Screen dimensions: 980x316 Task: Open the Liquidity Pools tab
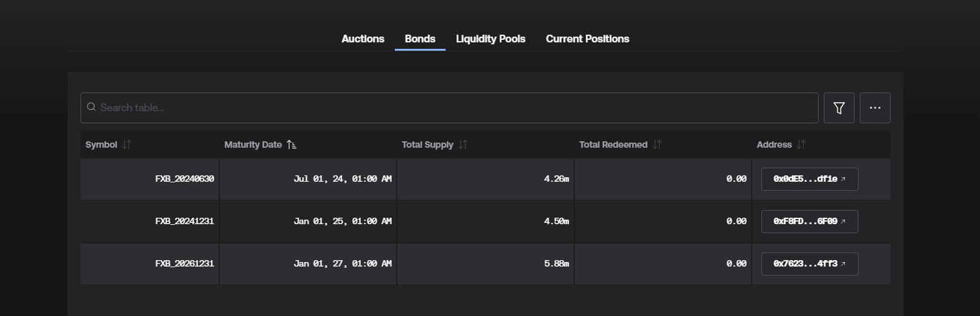point(491,39)
